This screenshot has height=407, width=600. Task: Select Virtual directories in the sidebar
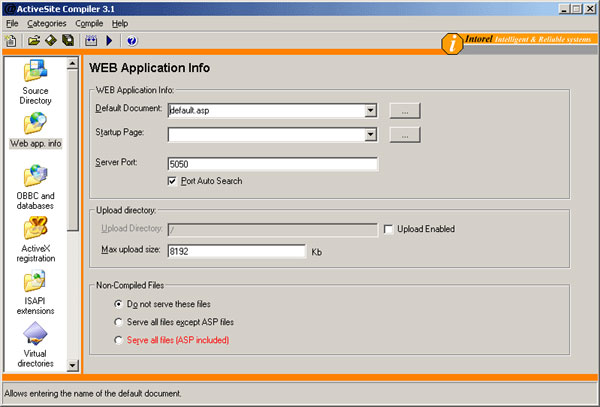36,345
